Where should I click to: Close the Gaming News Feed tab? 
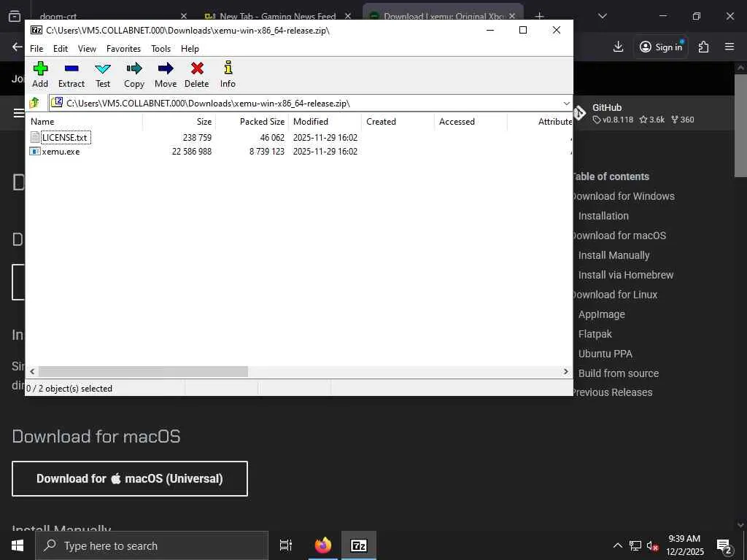pyautogui.click(x=348, y=16)
